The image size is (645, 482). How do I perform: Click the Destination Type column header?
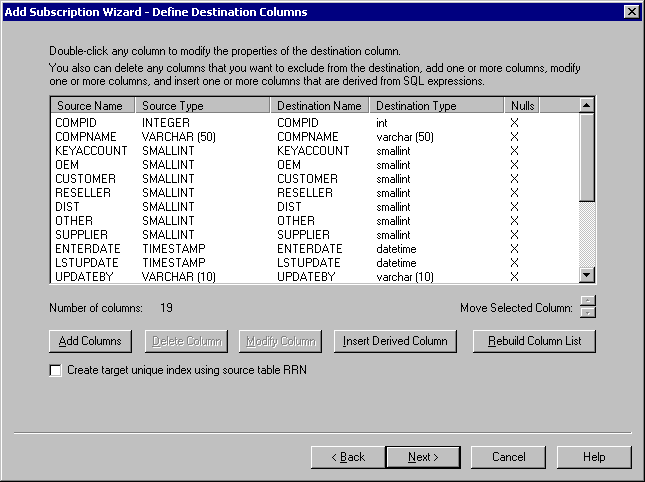tap(436, 105)
